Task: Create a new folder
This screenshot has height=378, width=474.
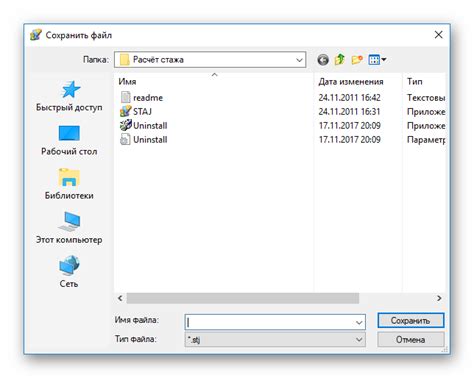Action: [x=357, y=60]
